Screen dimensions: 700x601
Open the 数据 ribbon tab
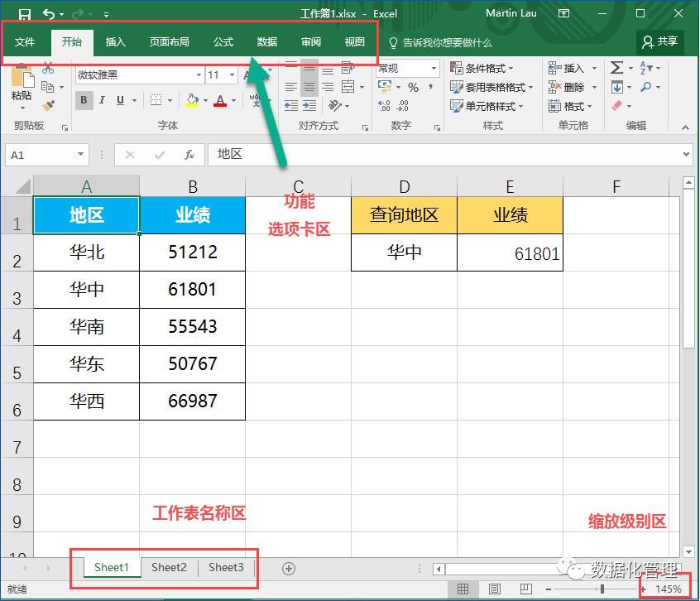coord(266,42)
